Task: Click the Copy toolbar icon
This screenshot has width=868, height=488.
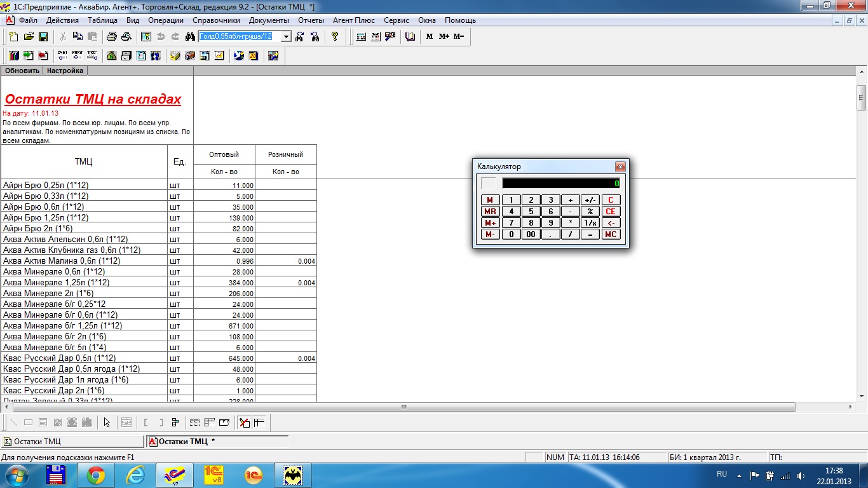Action: 78,37
